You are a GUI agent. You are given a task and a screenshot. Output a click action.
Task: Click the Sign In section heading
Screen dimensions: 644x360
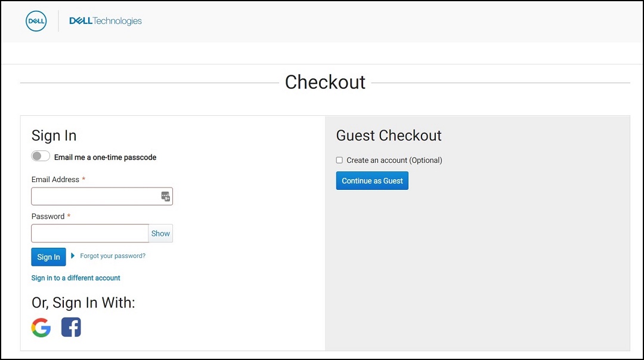coord(54,136)
